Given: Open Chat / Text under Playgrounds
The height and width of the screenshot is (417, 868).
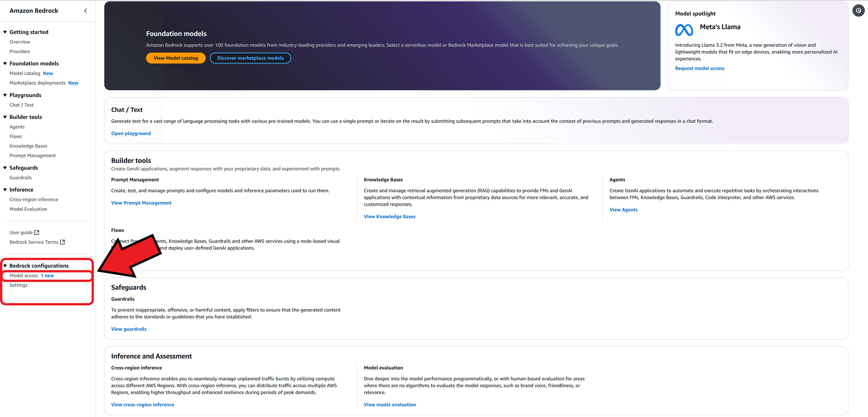Looking at the screenshot, I should [21, 105].
